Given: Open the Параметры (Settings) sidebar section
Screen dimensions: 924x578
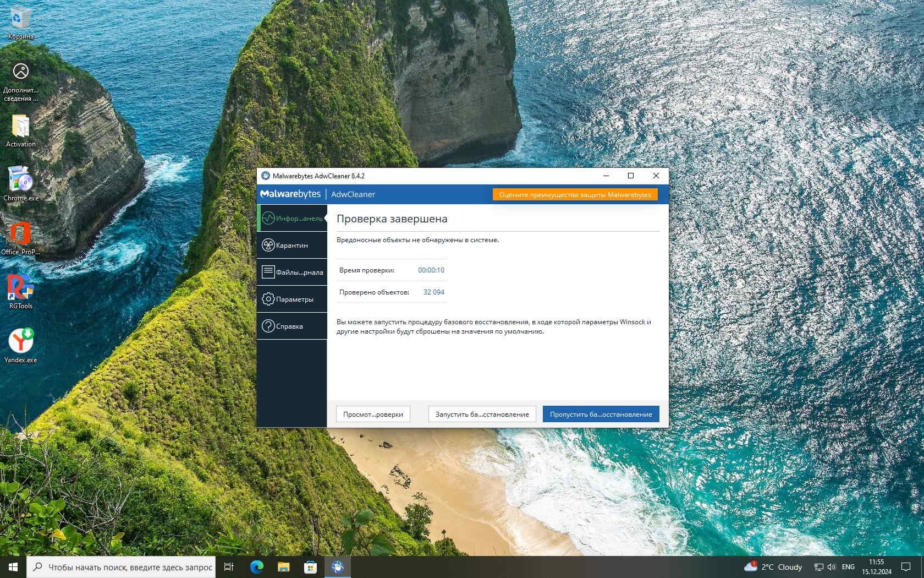Looking at the screenshot, I should [292, 299].
